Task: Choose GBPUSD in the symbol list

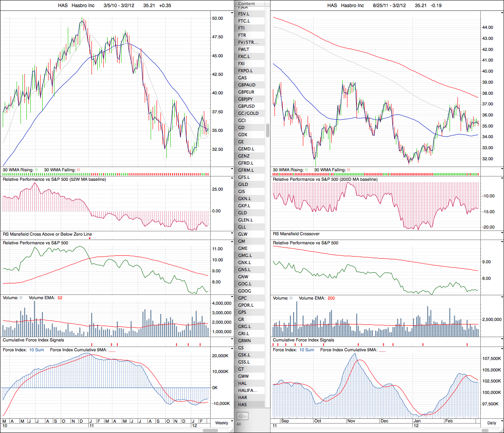Action: click(246, 106)
